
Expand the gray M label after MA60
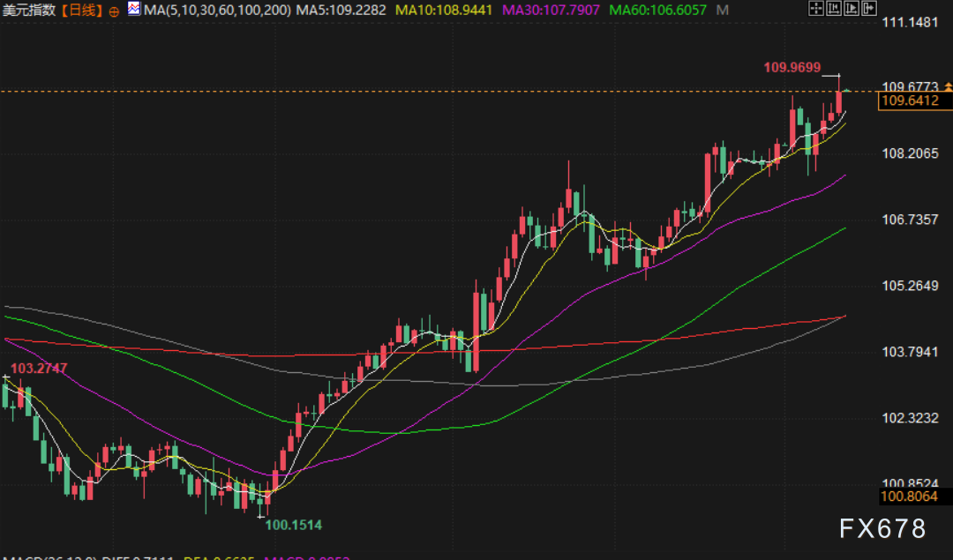coord(723,11)
